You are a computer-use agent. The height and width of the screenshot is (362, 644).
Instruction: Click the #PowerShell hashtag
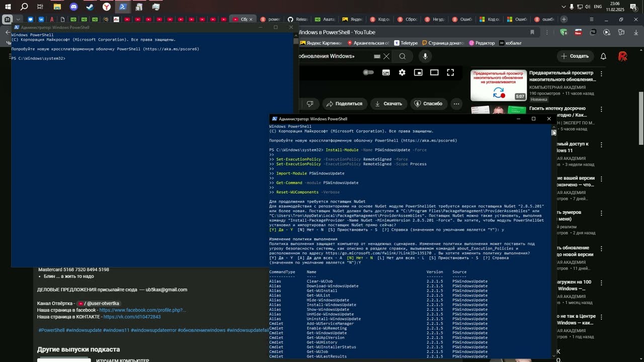pyautogui.click(x=51, y=330)
